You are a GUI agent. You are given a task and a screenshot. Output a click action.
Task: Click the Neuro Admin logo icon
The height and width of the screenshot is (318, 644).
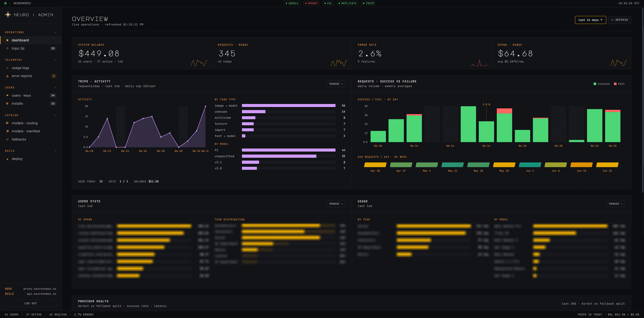coord(8,15)
